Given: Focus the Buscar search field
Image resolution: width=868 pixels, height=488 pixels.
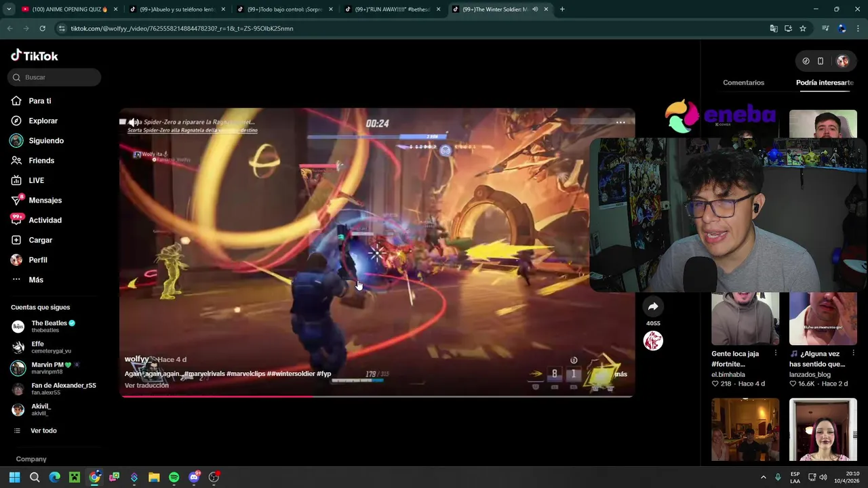Looking at the screenshot, I should pyautogui.click(x=54, y=77).
